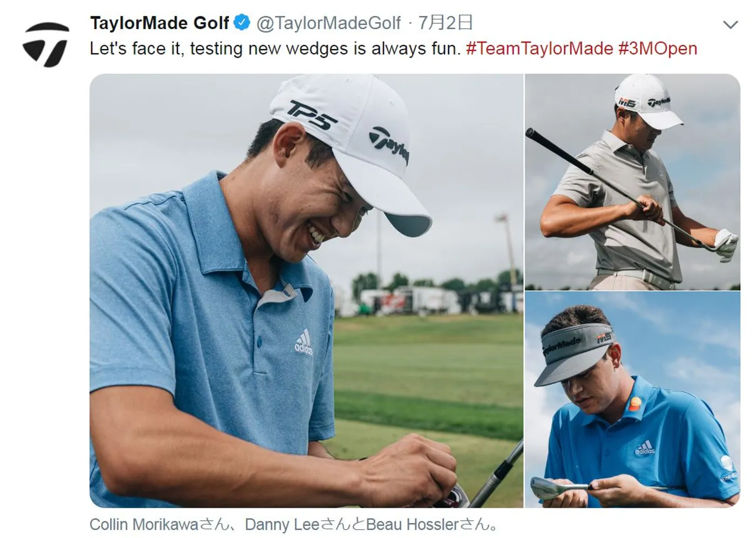The height and width of the screenshot is (538, 756).
Task: Enlarge the large photo of the smiling golfer
Action: (306, 290)
